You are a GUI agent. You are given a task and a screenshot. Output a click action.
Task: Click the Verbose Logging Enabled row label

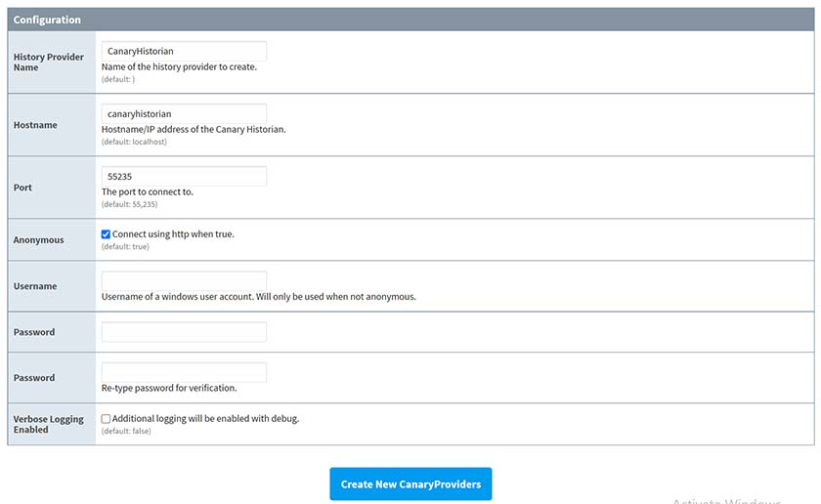[x=49, y=424]
